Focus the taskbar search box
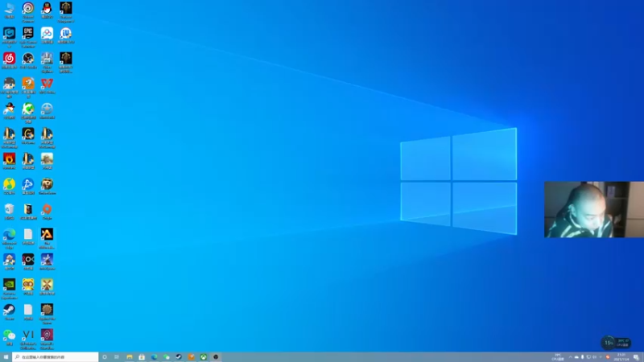The width and height of the screenshot is (644, 362). [x=56, y=357]
